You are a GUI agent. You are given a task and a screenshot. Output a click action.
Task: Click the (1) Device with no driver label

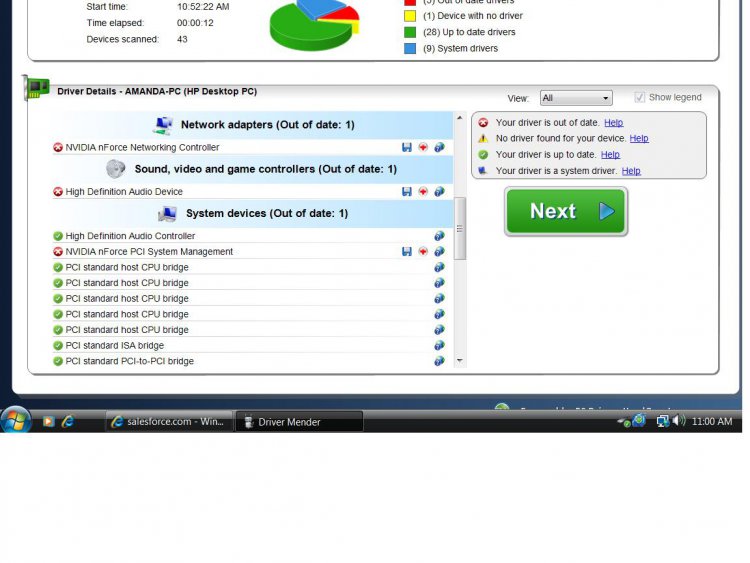click(x=473, y=16)
